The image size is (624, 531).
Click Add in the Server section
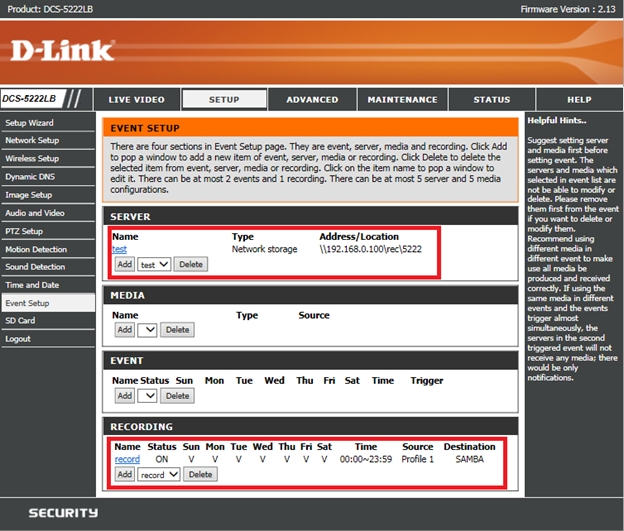click(x=124, y=265)
